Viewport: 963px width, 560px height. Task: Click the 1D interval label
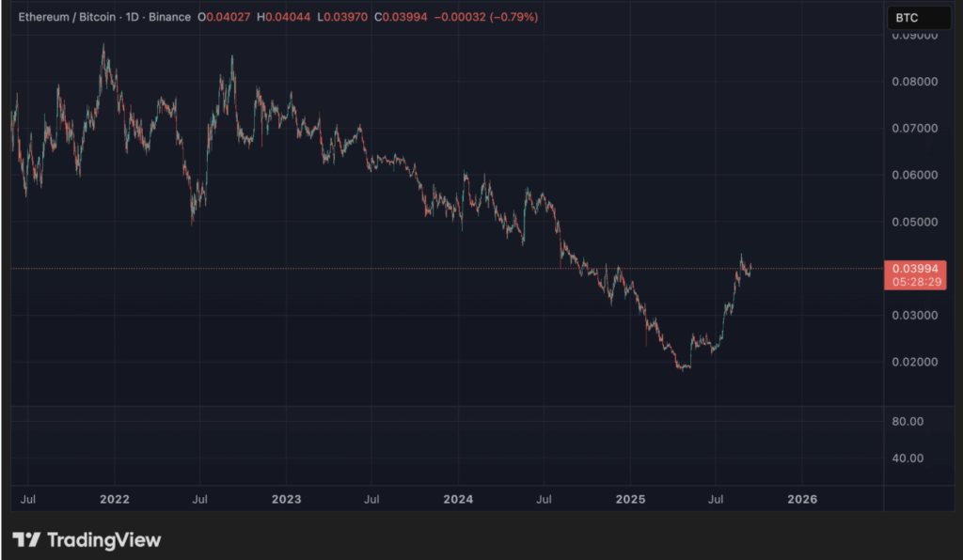(132, 17)
